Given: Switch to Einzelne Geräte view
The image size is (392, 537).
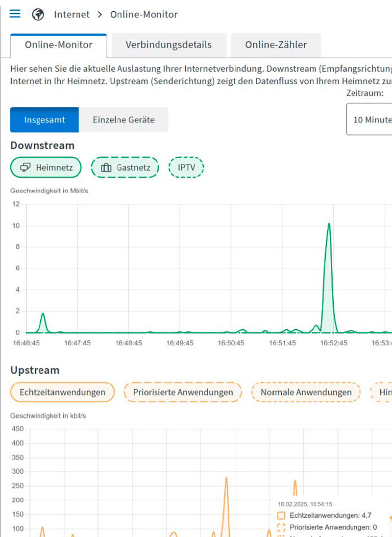Looking at the screenshot, I should pos(123,120).
